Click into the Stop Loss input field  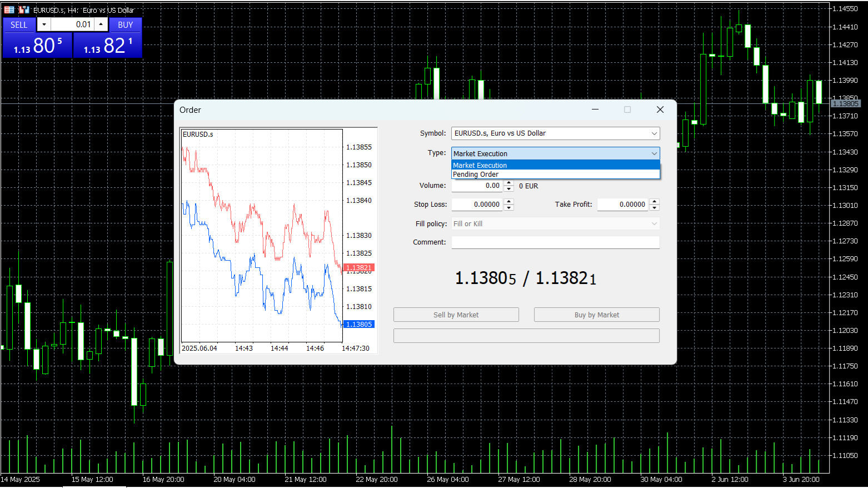pyautogui.click(x=477, y=205)
